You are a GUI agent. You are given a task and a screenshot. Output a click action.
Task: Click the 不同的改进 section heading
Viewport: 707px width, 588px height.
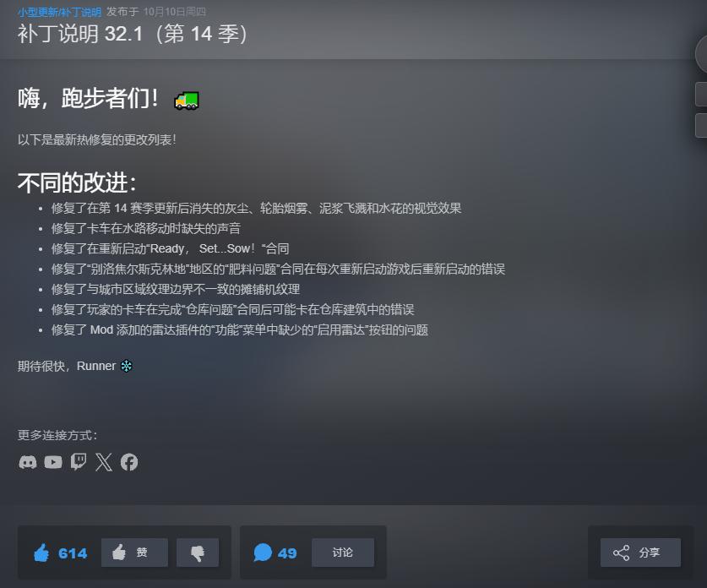77,182
